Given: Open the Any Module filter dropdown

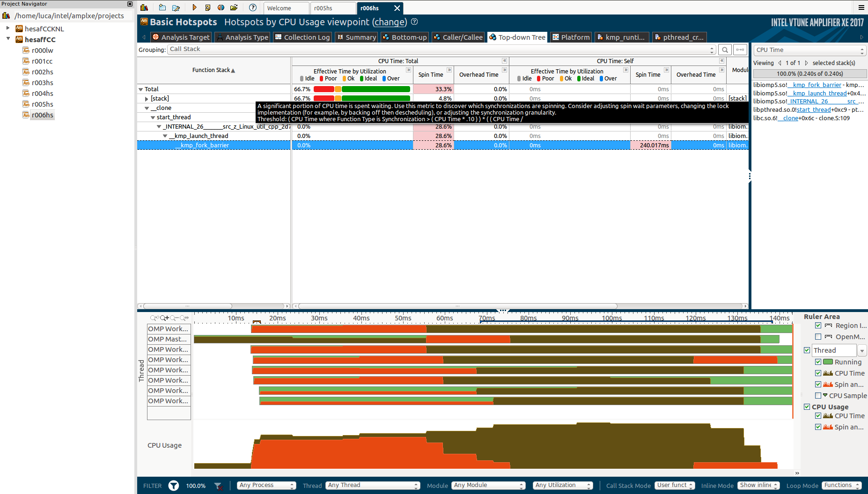Looking at the screenshot, I should coord(489,486).
